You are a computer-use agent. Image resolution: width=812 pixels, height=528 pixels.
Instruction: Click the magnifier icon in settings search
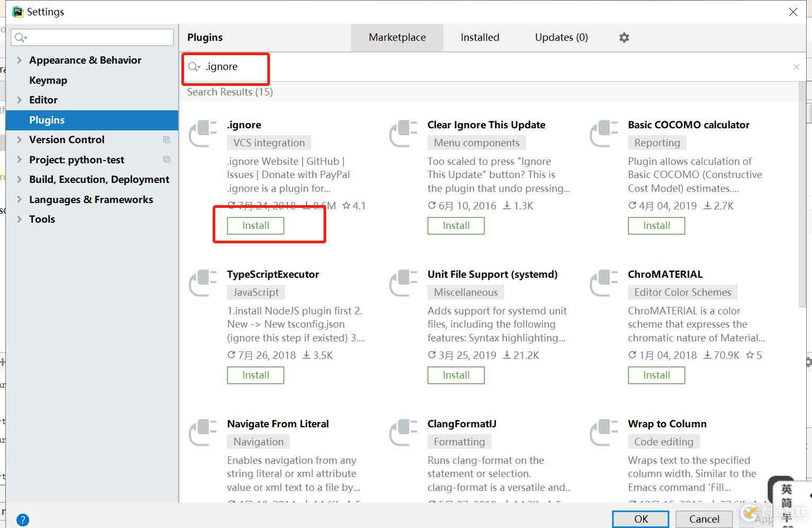click(21, 38)
